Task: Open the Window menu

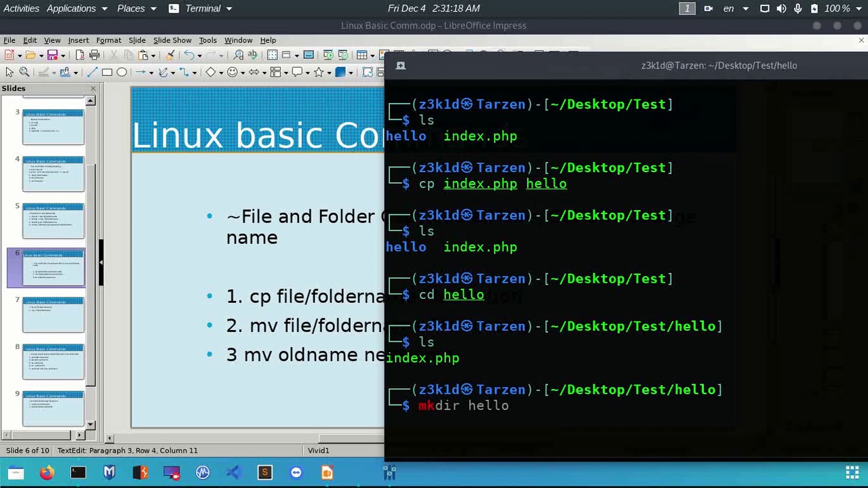Action: [238, 40]
